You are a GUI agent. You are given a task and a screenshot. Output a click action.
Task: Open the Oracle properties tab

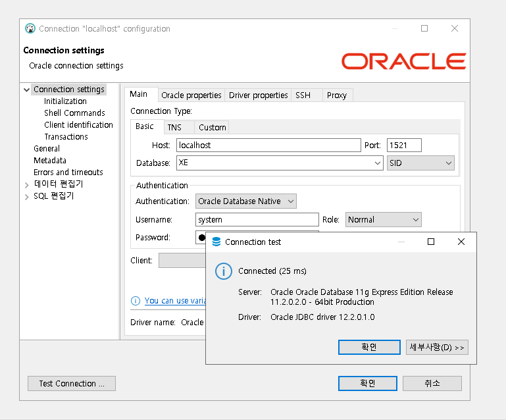click(191, 95)
